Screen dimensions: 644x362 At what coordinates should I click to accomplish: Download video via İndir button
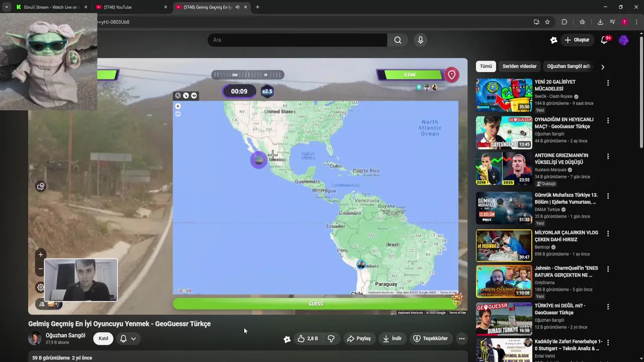[392, 338]
